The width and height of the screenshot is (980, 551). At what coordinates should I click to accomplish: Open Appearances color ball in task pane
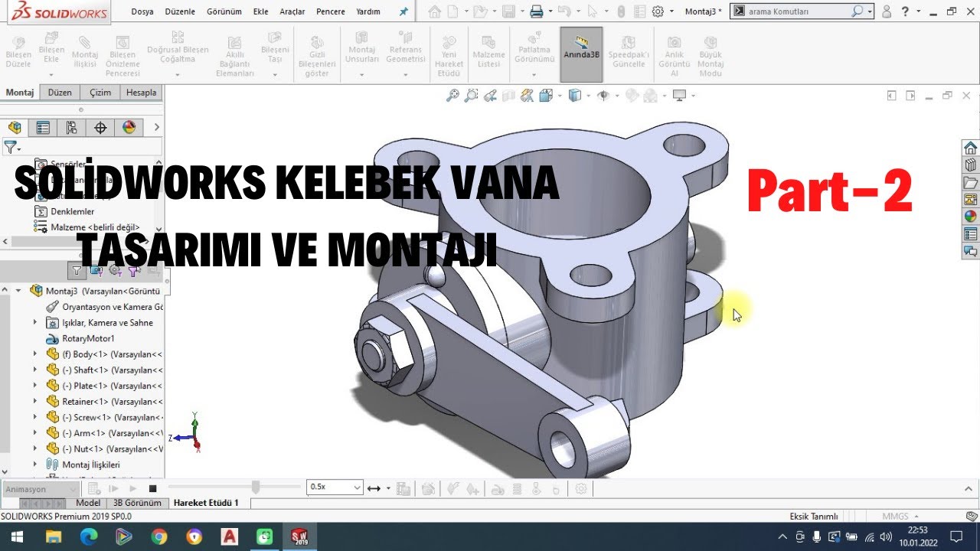pyautogui.click(x=971, y=217)
